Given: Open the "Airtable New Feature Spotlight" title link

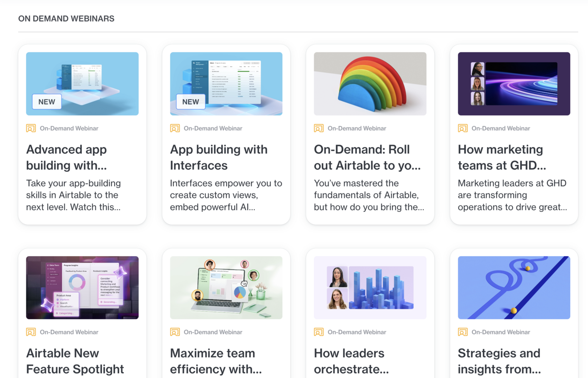Looking at the screenshot, I should [x=75, y=361].
